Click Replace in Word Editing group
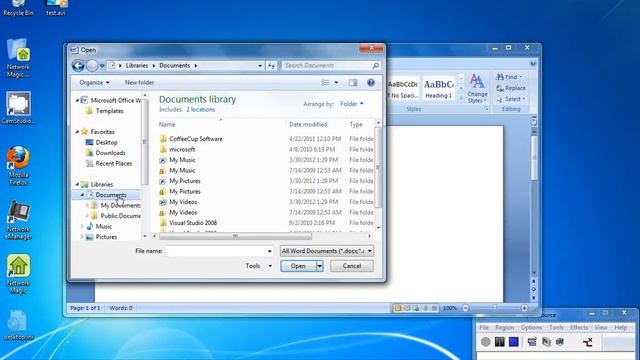 click(511, 88)
